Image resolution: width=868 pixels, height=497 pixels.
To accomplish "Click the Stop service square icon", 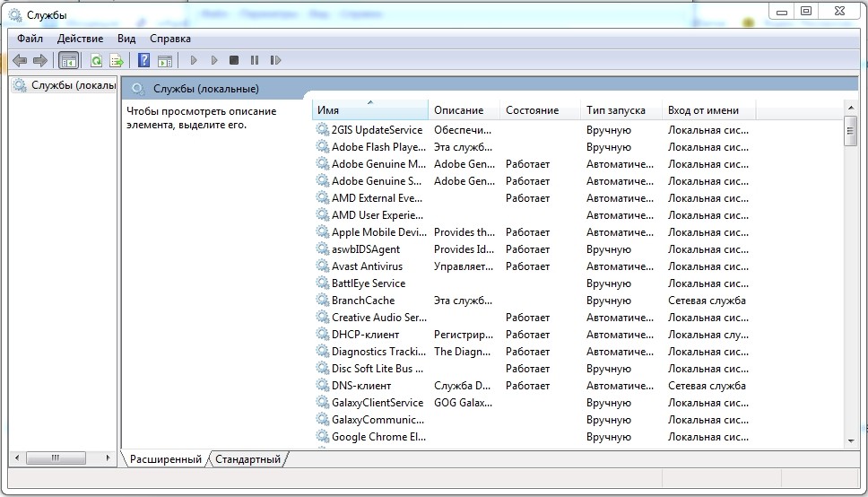I will pos(234,60).
